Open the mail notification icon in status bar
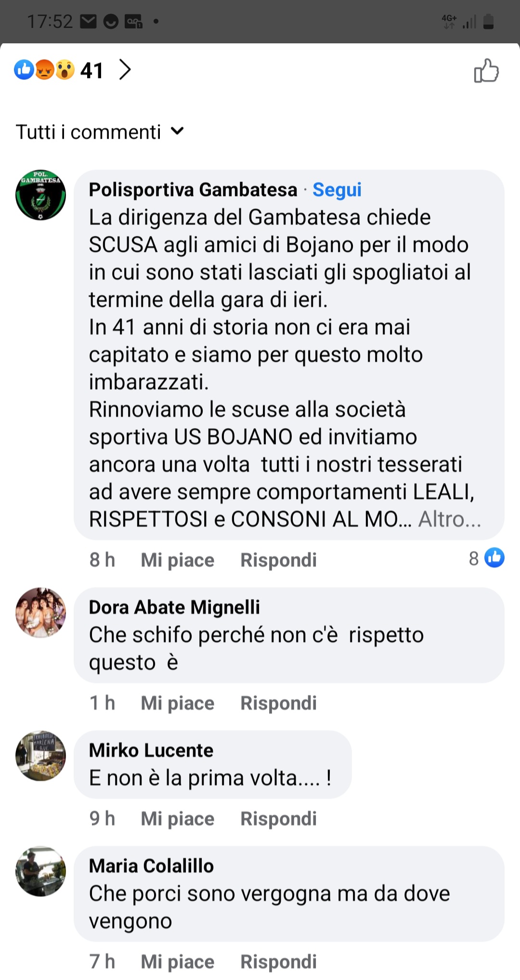 (x=88, y=22)
